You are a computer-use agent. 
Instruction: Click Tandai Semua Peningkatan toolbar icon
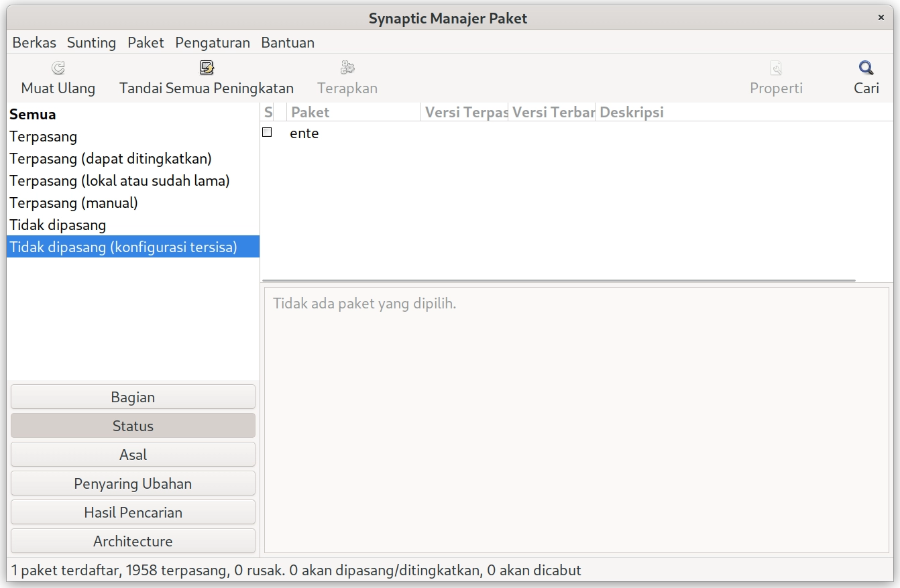pos(206,68)
